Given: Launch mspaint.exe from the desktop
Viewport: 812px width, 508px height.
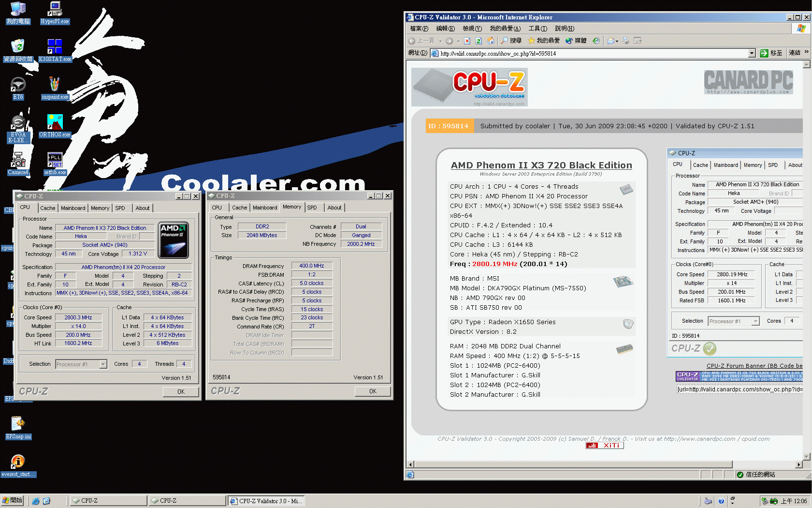Looking at the screenshot, I should 55,88.
